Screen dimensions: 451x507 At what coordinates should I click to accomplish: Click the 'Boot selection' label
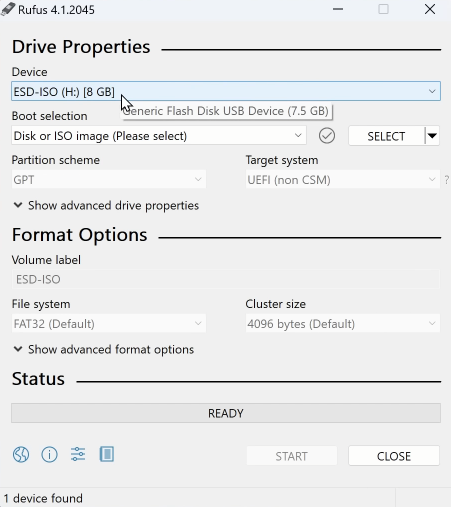[x=50, y=116]
